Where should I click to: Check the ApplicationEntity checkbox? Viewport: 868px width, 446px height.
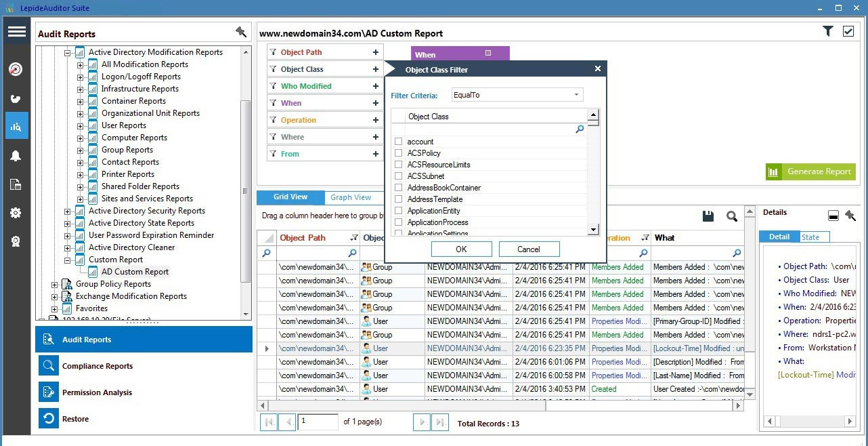(x=398, y=211)
